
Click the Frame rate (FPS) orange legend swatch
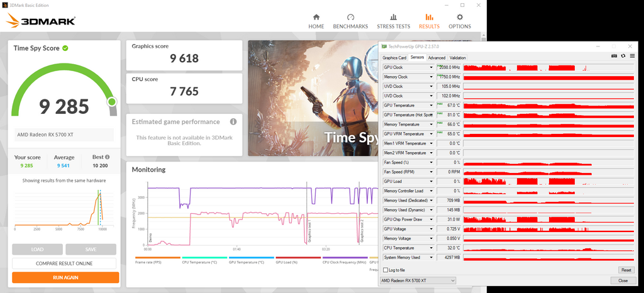coord(158,258)
